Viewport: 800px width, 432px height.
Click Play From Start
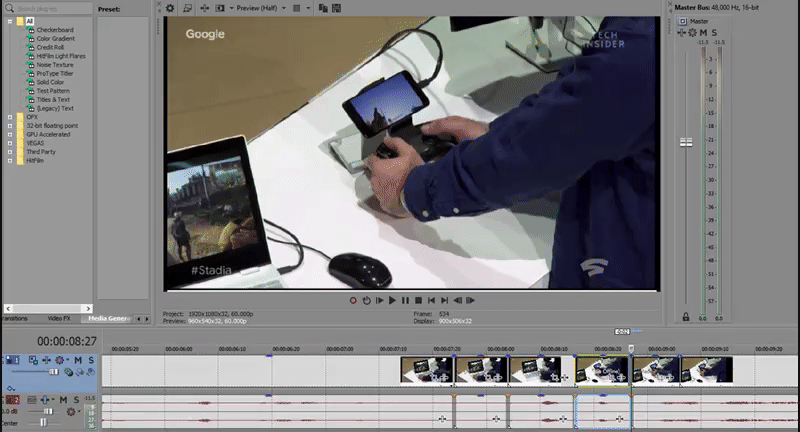pos(379,300)
